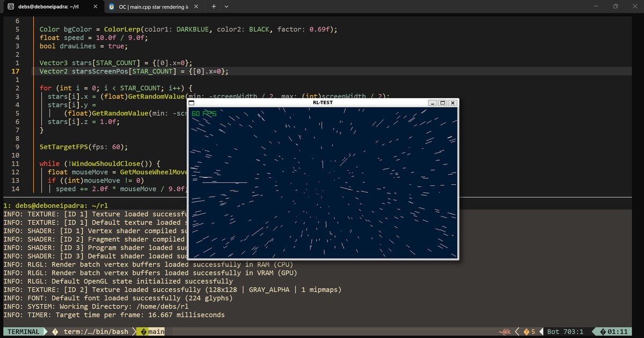Click the RL-TEST window title bar

pos(324,102)
